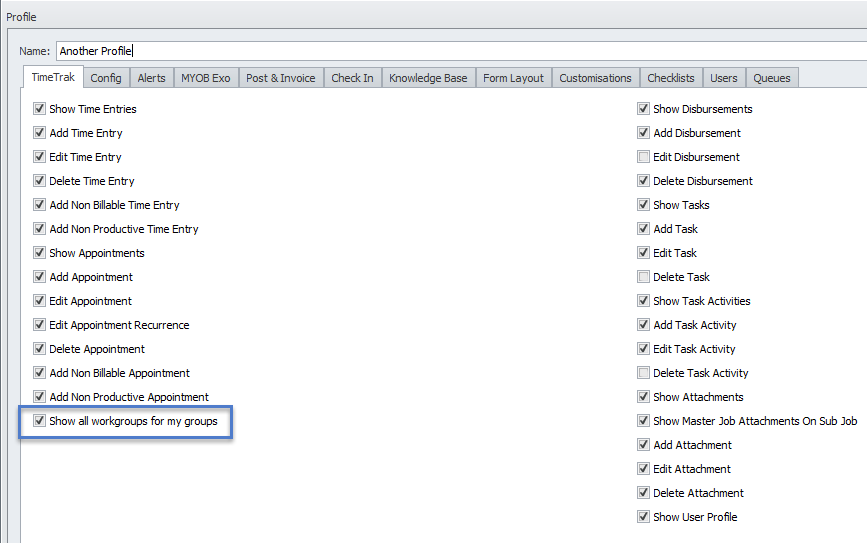Open the Queues tab
The height and width of the screenshot is (543, 867).
click(771, 78)
